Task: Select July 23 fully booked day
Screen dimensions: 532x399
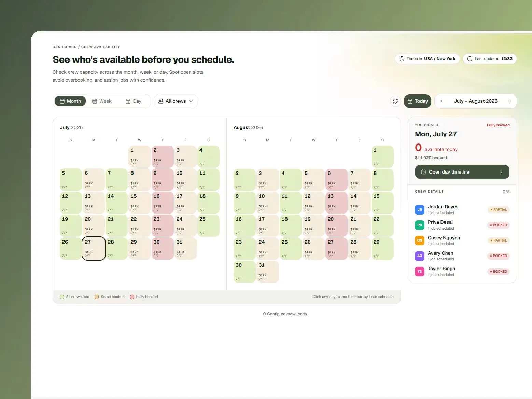Action: [163, 226]
